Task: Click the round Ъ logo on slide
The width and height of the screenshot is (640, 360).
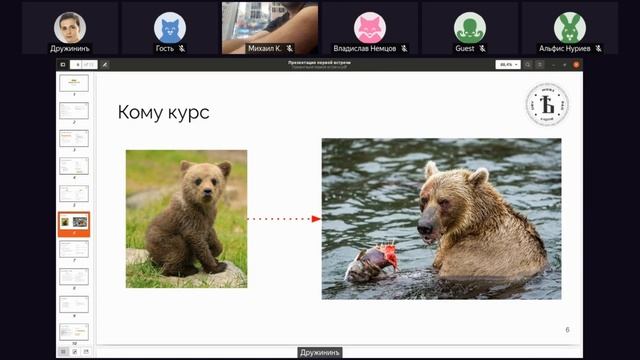Action: pos(547,104)
